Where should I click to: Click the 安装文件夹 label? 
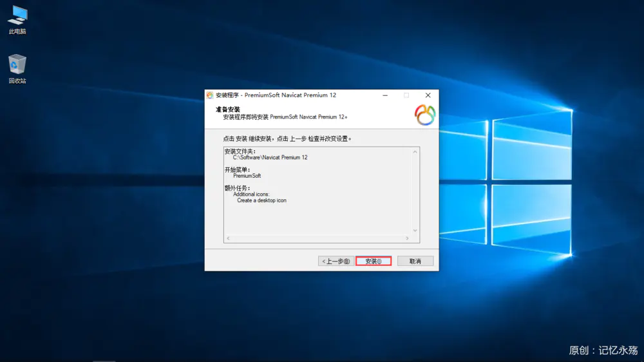(x=240, y=151)
